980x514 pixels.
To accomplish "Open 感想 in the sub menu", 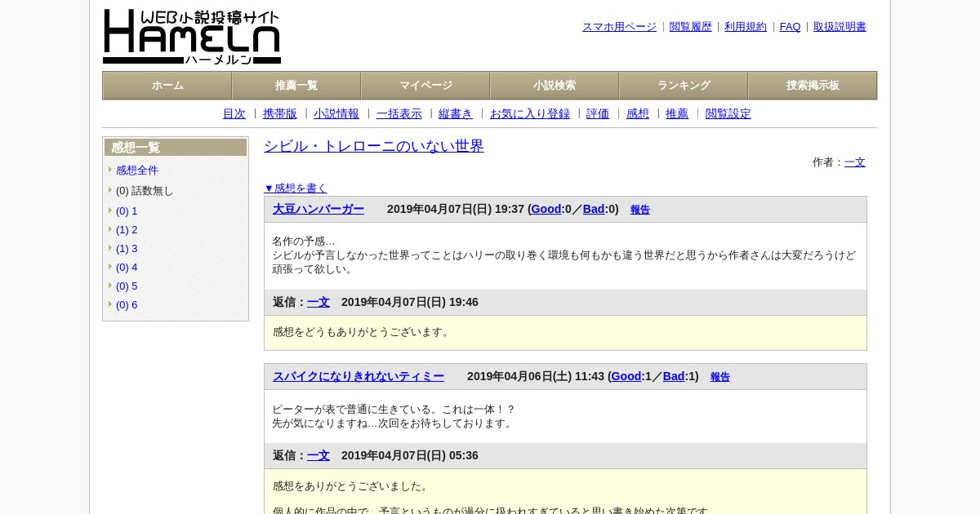I will [x=638, y=114].
